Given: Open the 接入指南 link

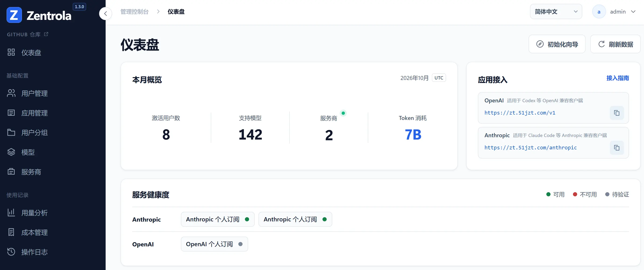Looking at the screenshot, I should click(618, 78).
